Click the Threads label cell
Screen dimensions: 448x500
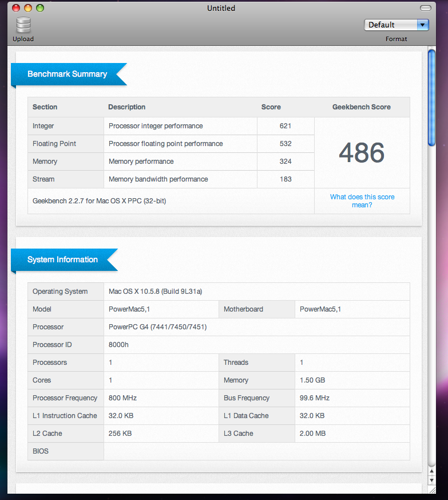coord(257,363)
